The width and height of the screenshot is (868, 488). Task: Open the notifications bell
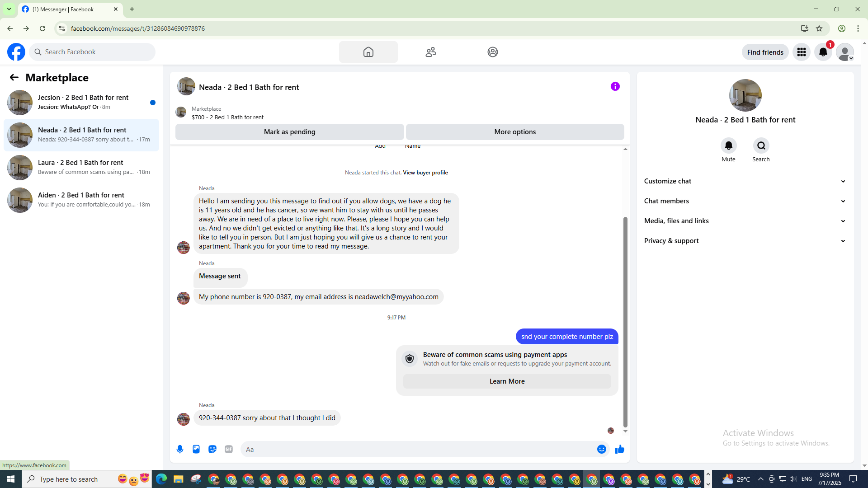823,52
